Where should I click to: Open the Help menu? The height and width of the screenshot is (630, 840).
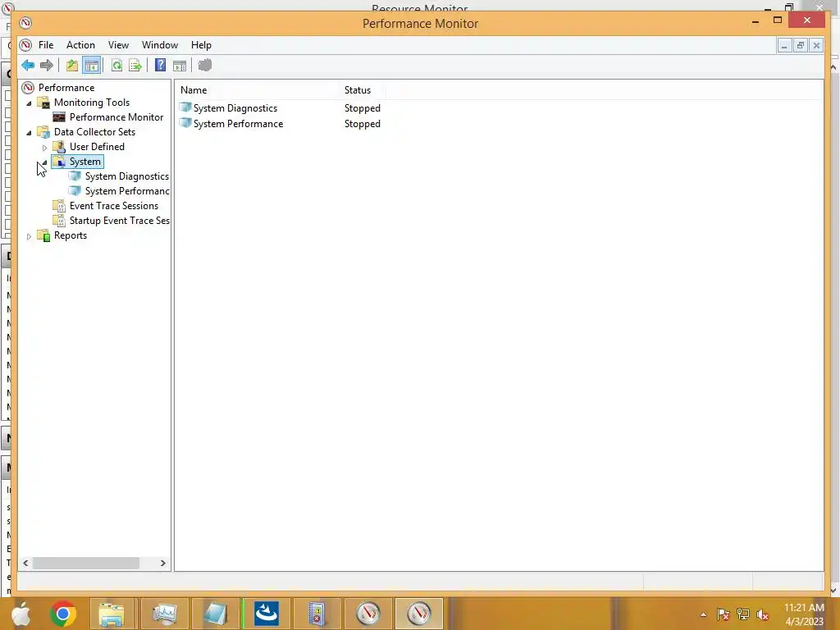coord(202,45)
